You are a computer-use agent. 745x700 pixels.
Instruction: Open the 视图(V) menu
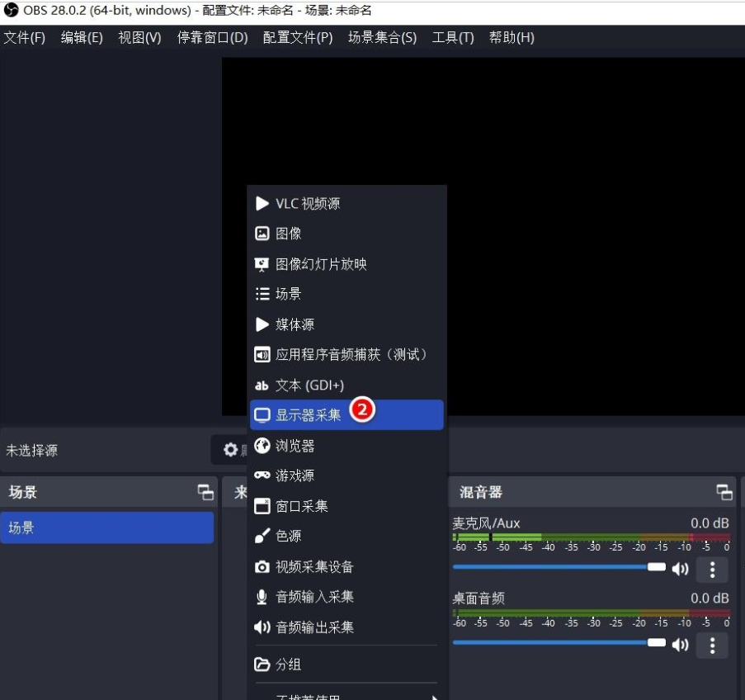139,38
